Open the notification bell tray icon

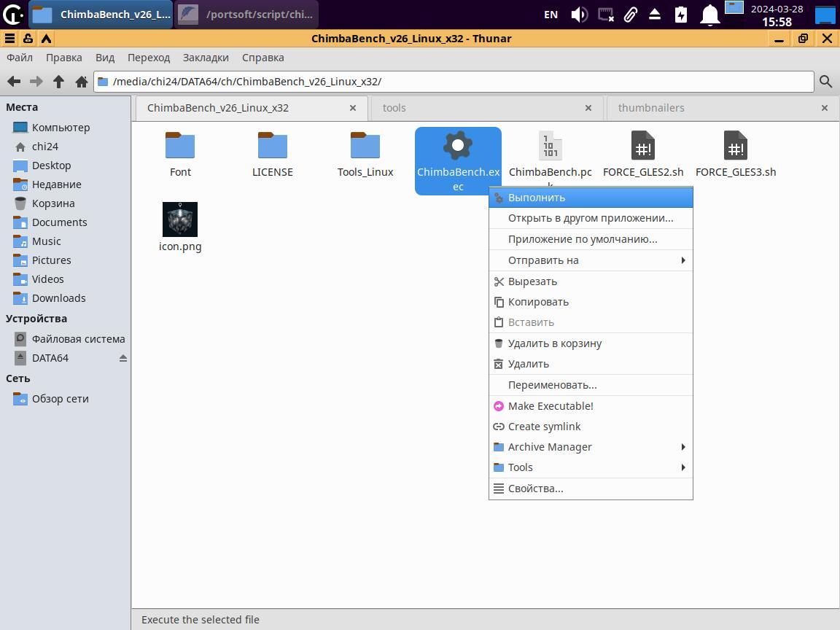coord(709,15)
